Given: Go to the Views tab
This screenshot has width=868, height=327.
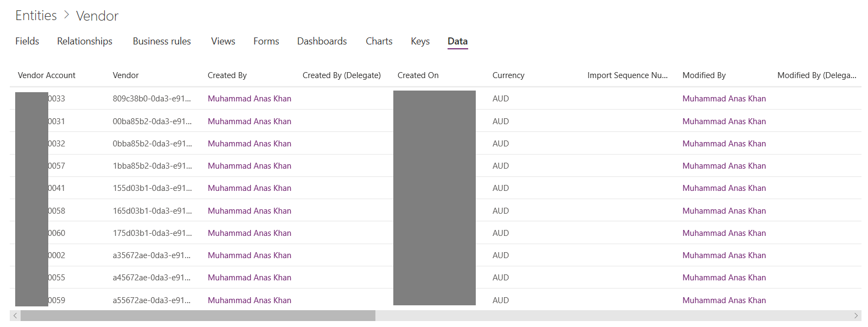Looking at the screenshot, I should point(223,41).
